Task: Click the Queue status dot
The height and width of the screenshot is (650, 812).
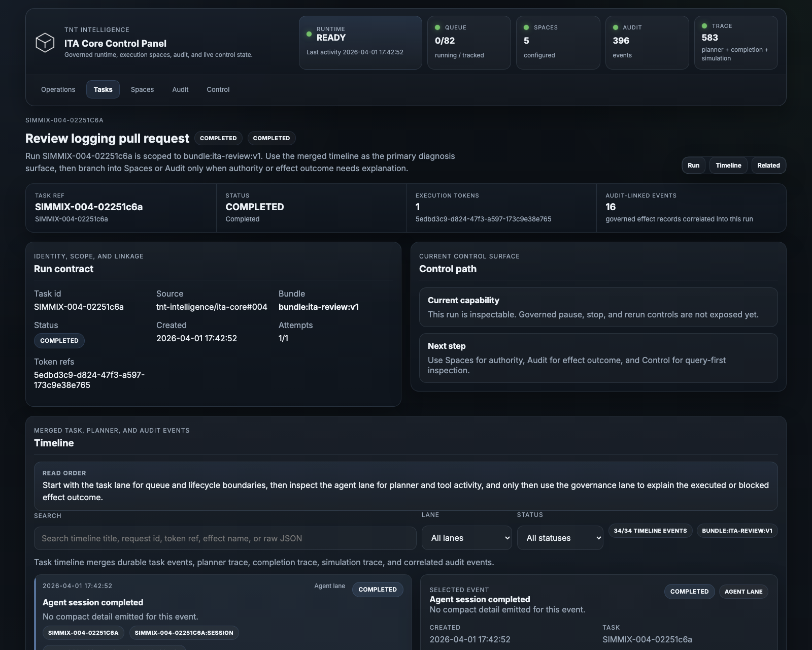Action: click(437, 27)
